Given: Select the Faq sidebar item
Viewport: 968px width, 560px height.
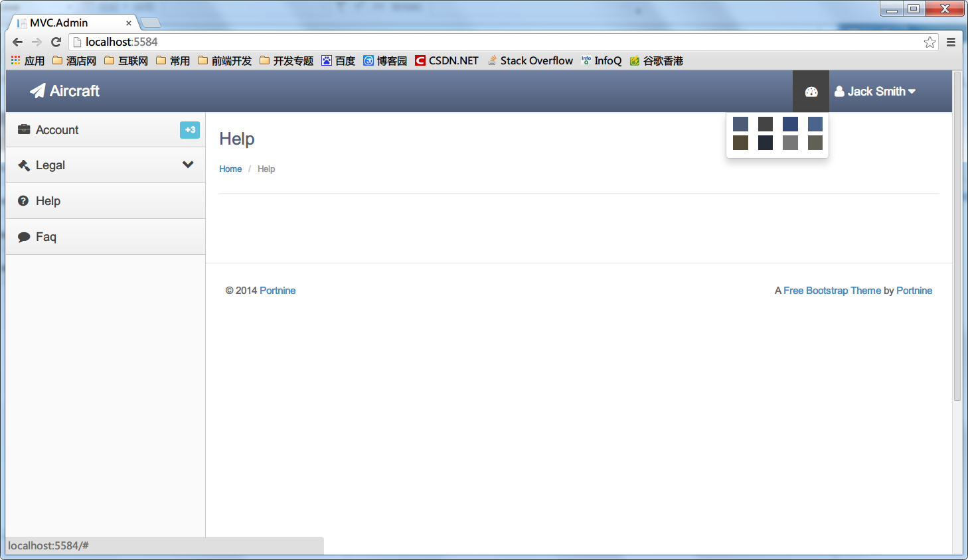Looking at the screenshot, I should [x=106, y=237].
